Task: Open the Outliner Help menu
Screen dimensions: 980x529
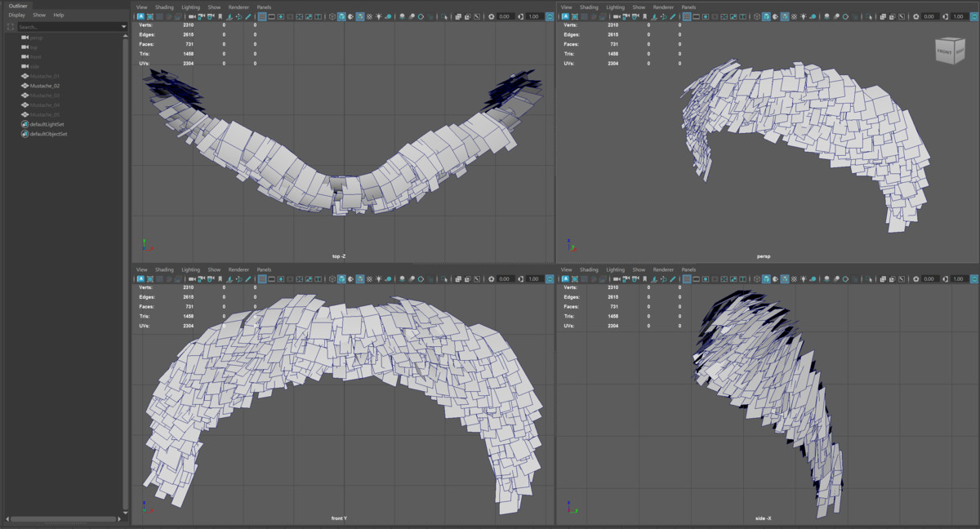Action: pos(59,15)
